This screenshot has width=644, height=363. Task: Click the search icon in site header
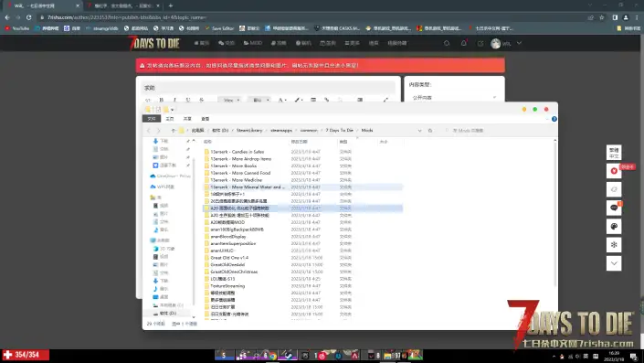tap(447, 43)
